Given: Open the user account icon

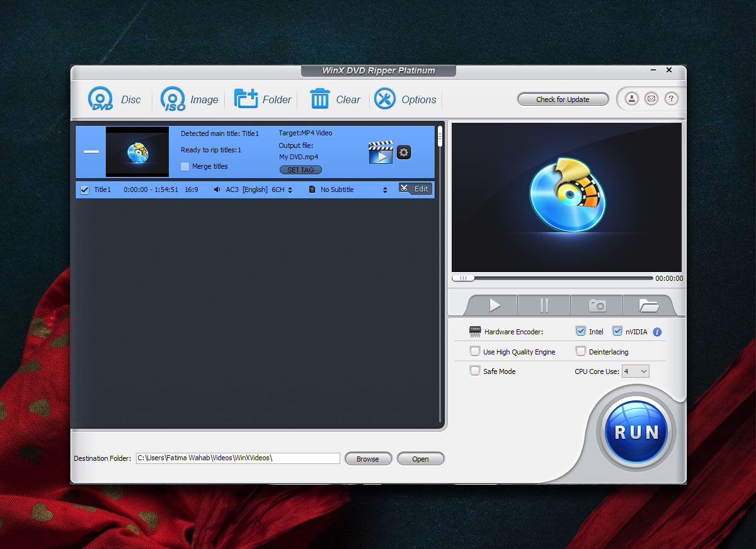Looking at the screenshot, I should [x=632, y=99].
